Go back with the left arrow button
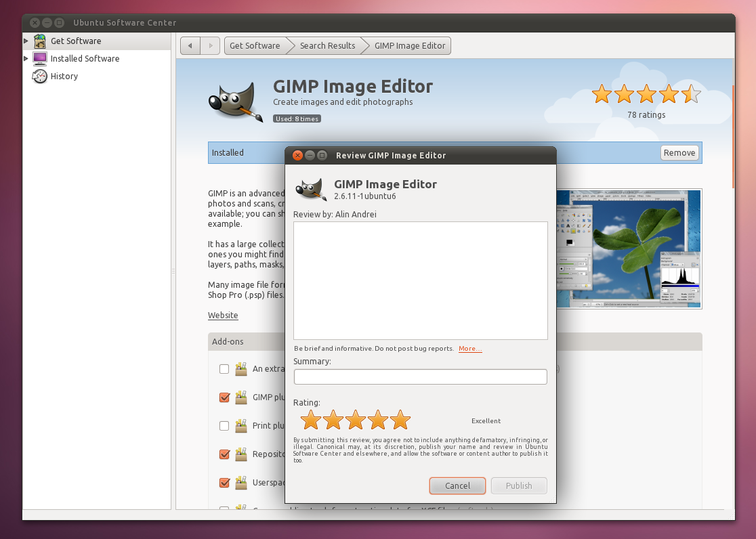Viewport: 756px width, 539px height. [x=190, y=46]
